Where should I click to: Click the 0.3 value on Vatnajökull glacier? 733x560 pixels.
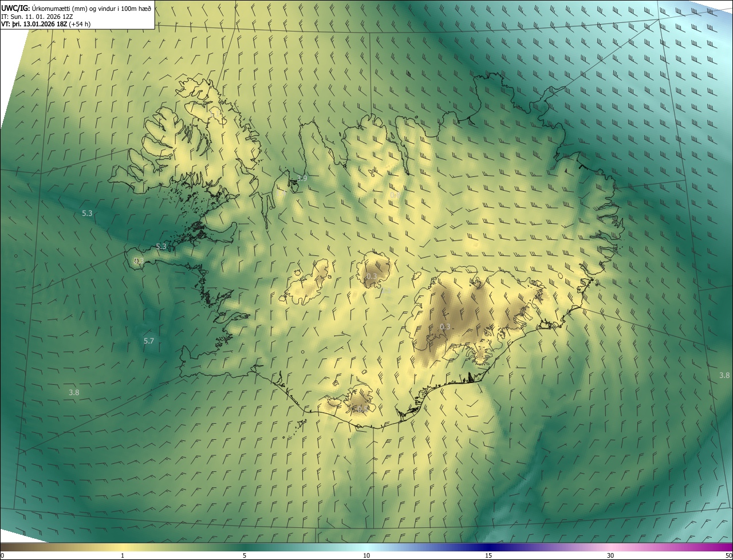[x=445, y=327]
